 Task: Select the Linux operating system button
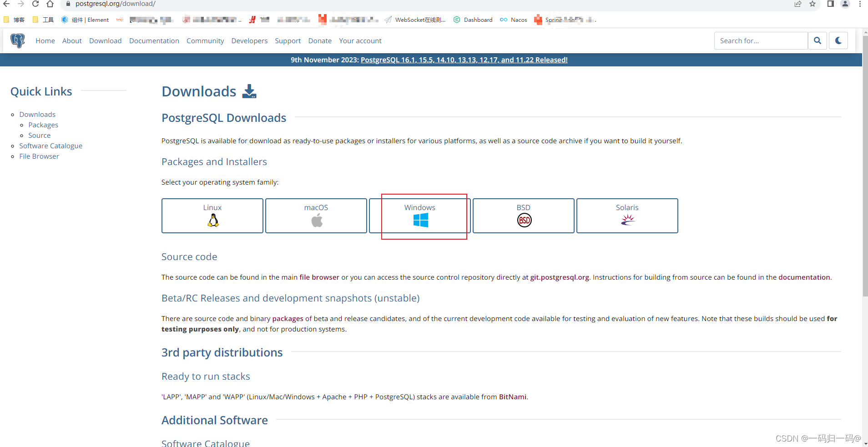click(x=212, y=216)
